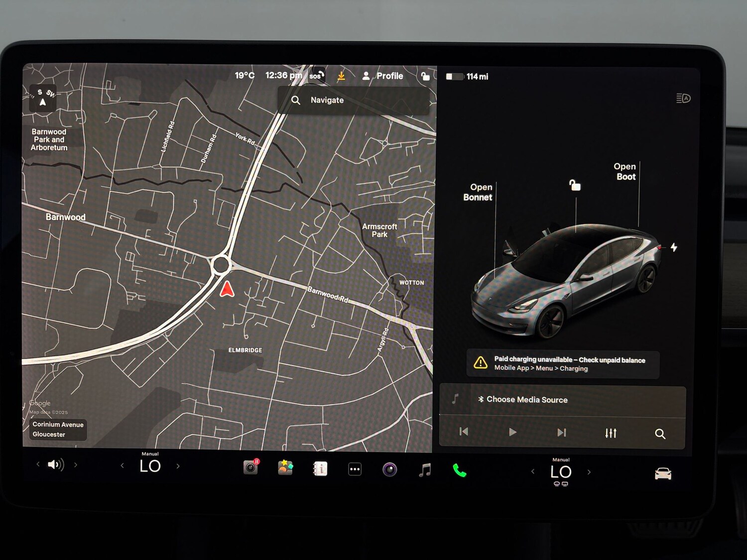Lower passenger temperature with left chevron

[x=533, y=471]
